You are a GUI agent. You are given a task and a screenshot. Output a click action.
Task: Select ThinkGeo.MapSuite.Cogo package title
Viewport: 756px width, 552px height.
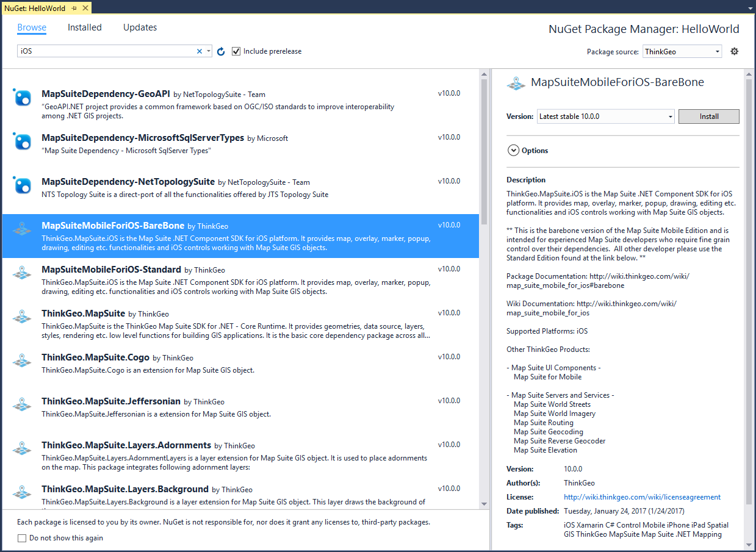[96, 357]
